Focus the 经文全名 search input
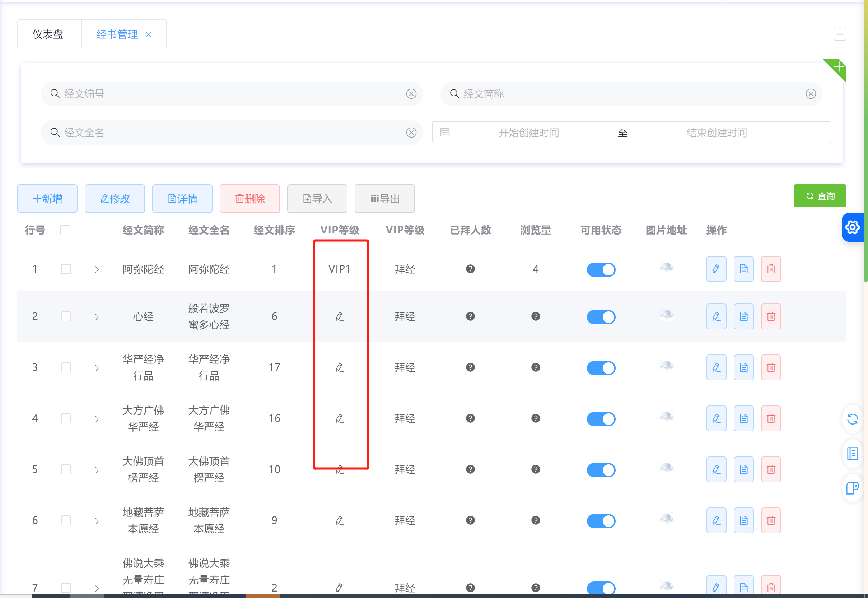Screen dimensions: 868x598 (x=232, y=133)
